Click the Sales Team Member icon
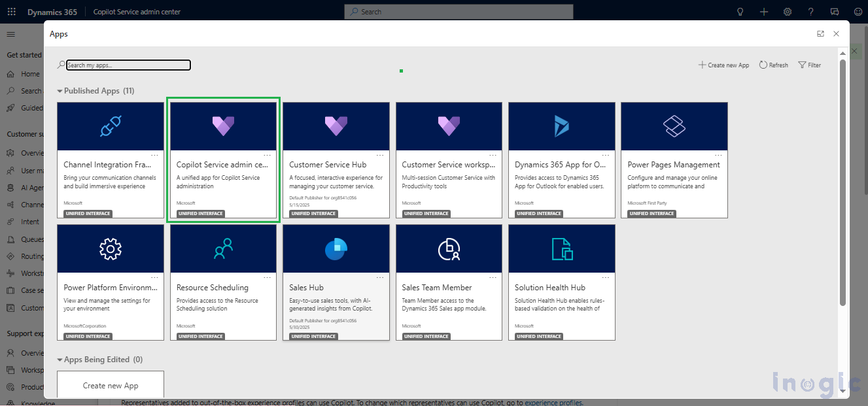 tap(449, 248)
